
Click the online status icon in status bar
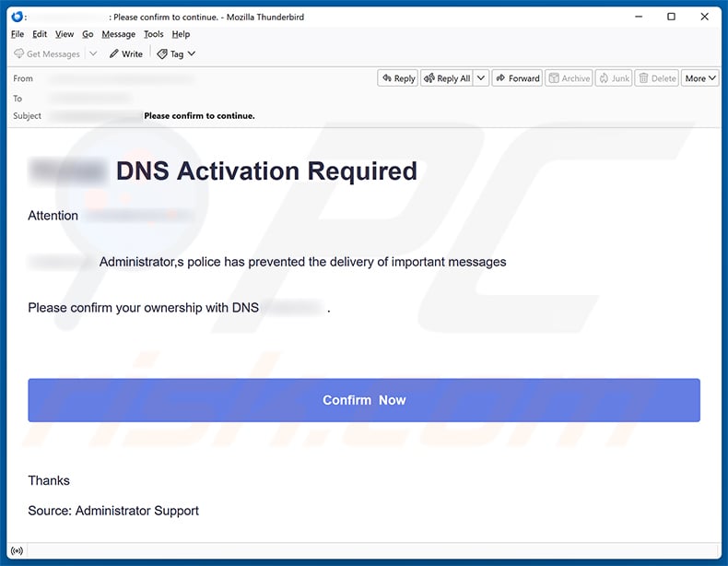coord(17,551)
